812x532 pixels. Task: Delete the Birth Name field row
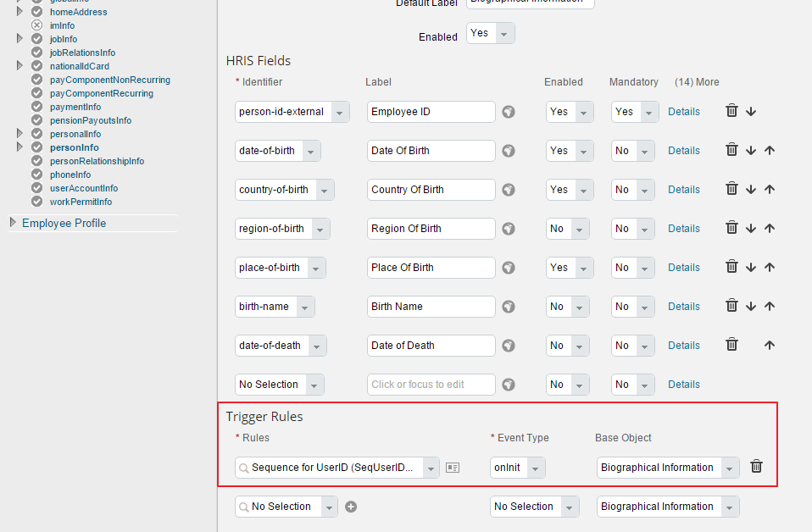coord(731,306)
